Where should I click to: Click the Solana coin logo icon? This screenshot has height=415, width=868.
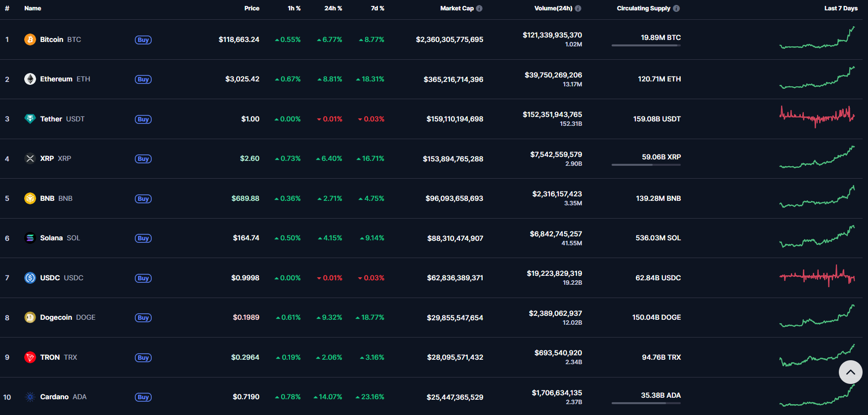click(30, 238)
